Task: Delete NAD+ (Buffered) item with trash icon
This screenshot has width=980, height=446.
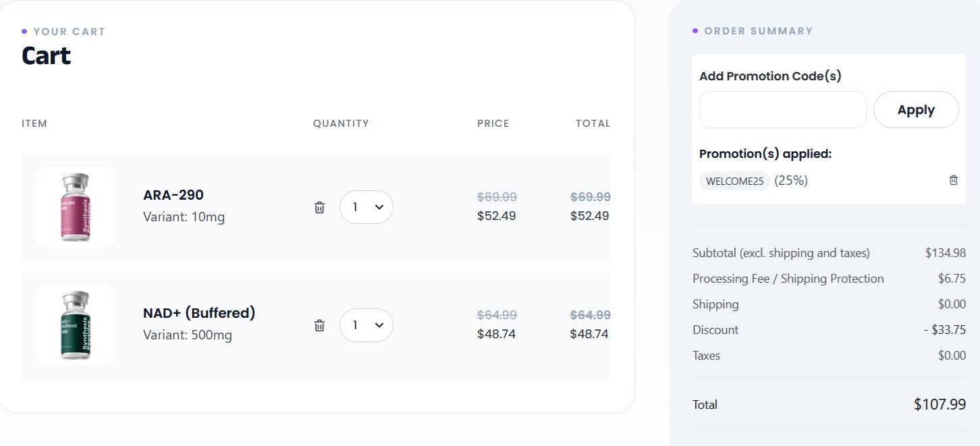Action: tap(319, 325)
